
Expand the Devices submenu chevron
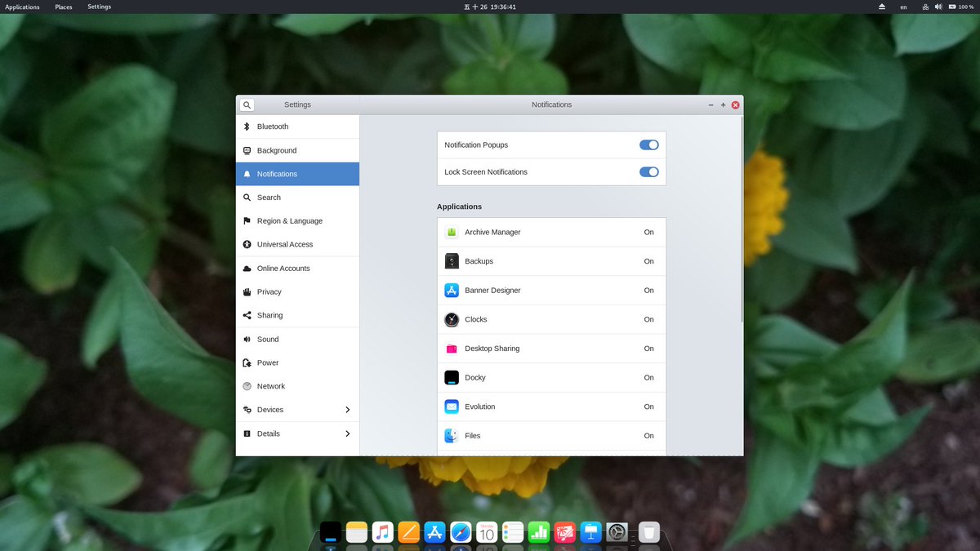[x=347, y=410]
